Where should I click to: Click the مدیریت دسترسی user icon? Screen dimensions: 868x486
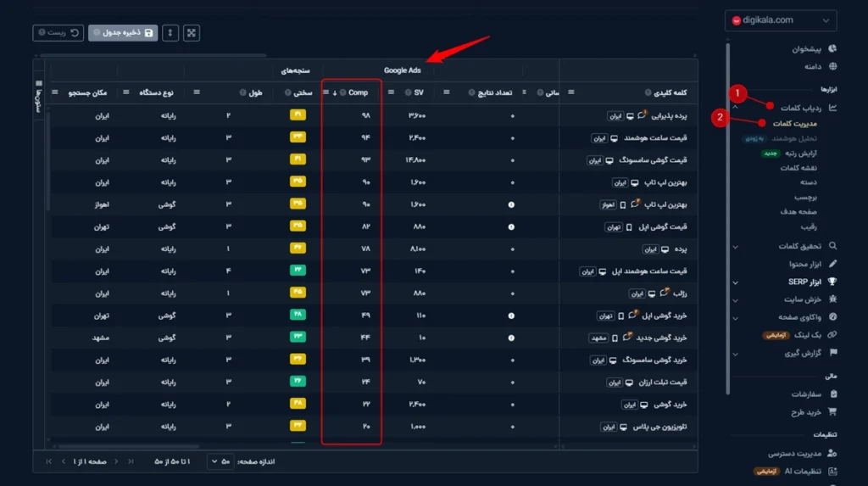coord(832,453)
